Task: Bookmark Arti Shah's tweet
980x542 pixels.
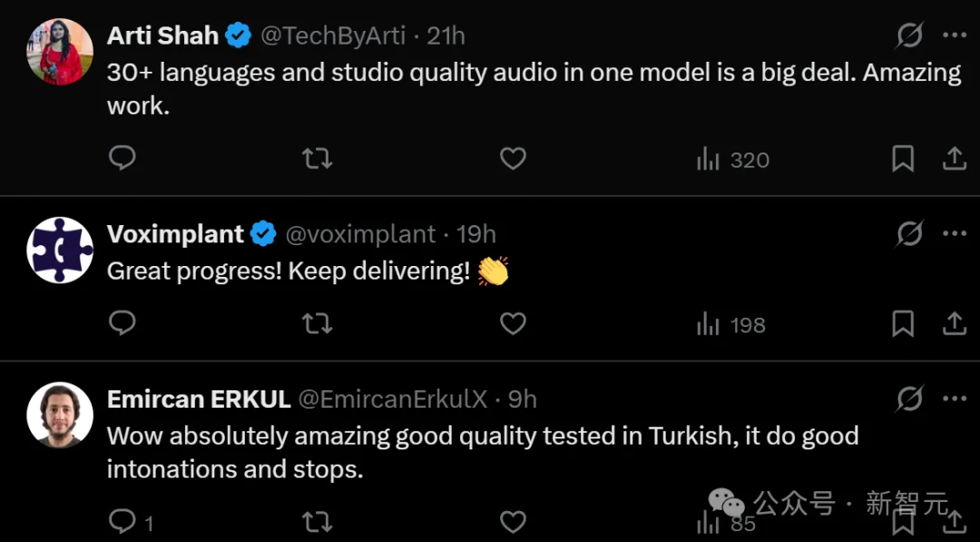Action: [902, 159]
